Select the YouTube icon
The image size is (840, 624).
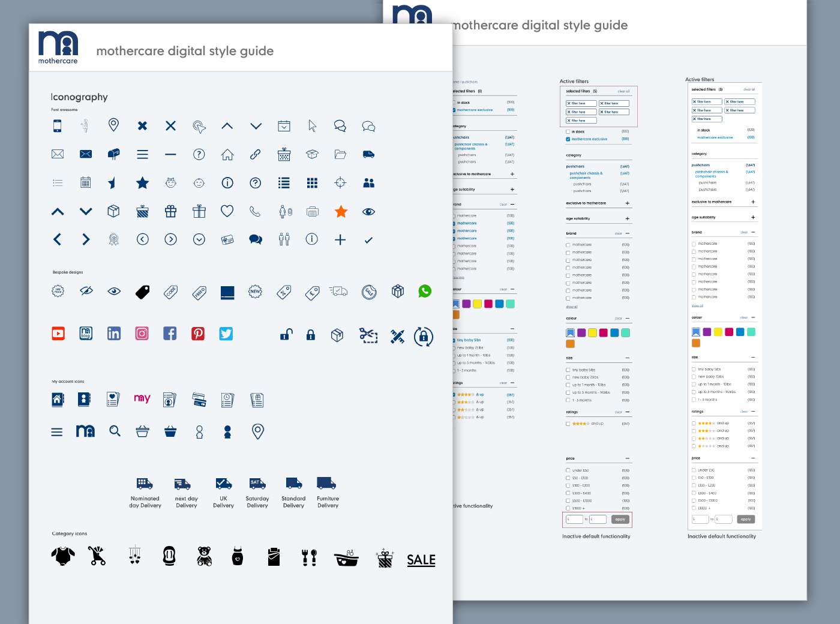tap(58, 334)
